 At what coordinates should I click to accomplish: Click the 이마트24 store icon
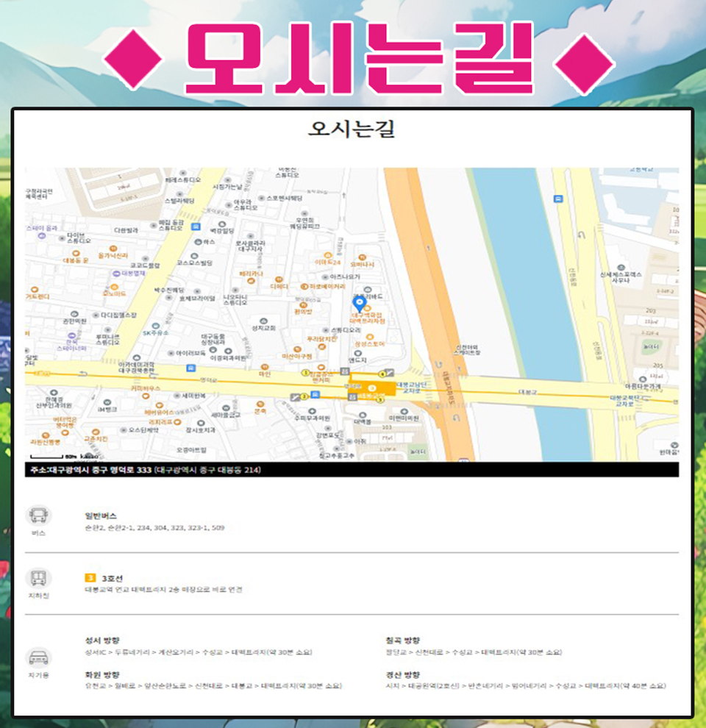328,255
